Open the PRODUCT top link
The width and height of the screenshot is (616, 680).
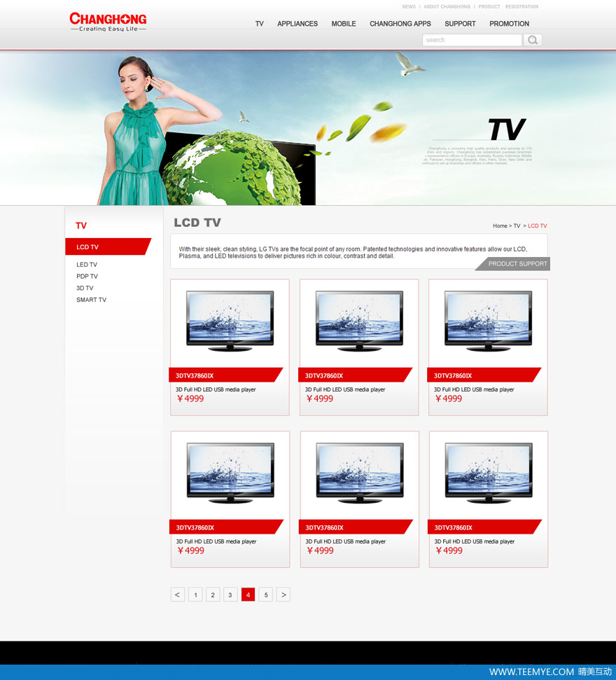click(x=489, y=6)
